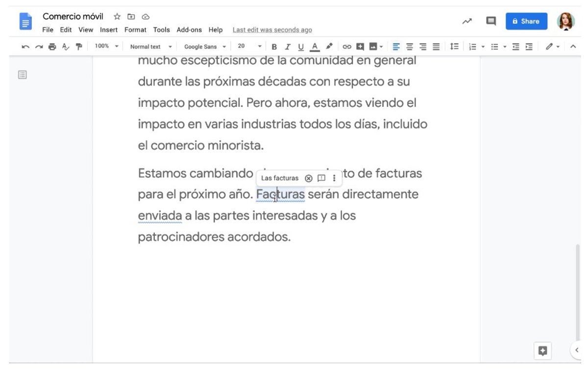
Task: Print the document using printer icon
Action: [52, 47]
